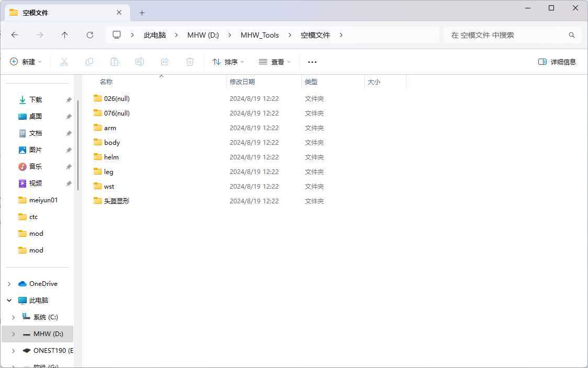Open the 排序 sort dropdown
Image resolution: width=588 pixels, height=368 pixels.
coord(228,62)
